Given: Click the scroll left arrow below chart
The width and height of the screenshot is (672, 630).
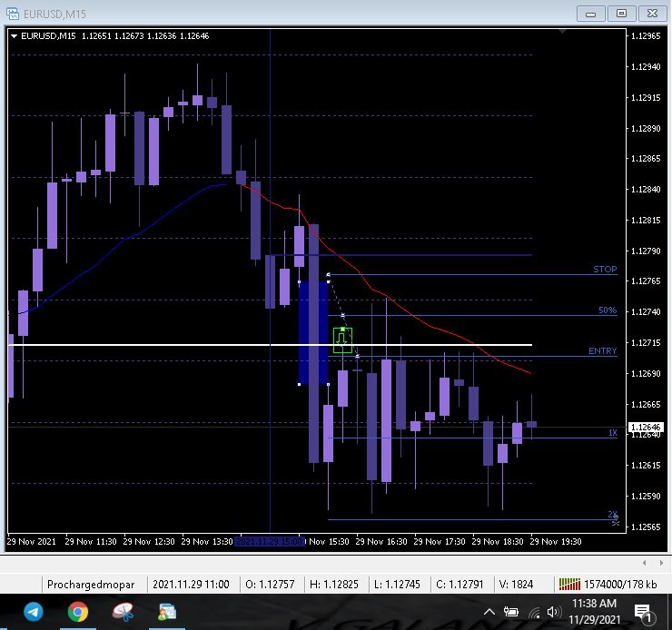Looking at the screenshot, I should (644, 563).
